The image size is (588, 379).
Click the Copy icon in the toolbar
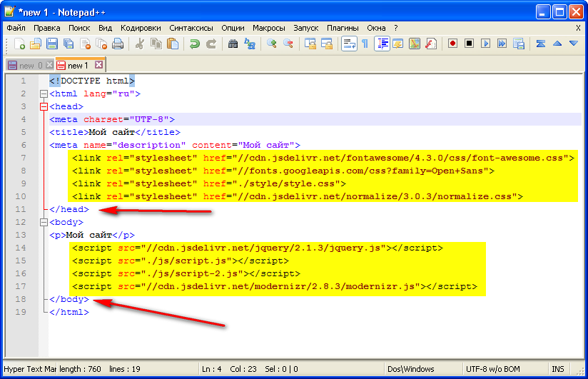tap(156, 44)
